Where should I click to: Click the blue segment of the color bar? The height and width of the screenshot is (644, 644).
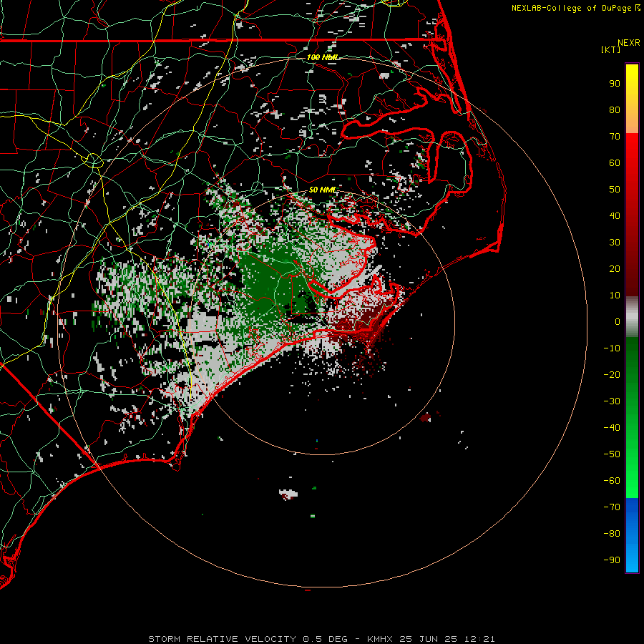click(x=632, y=535)
